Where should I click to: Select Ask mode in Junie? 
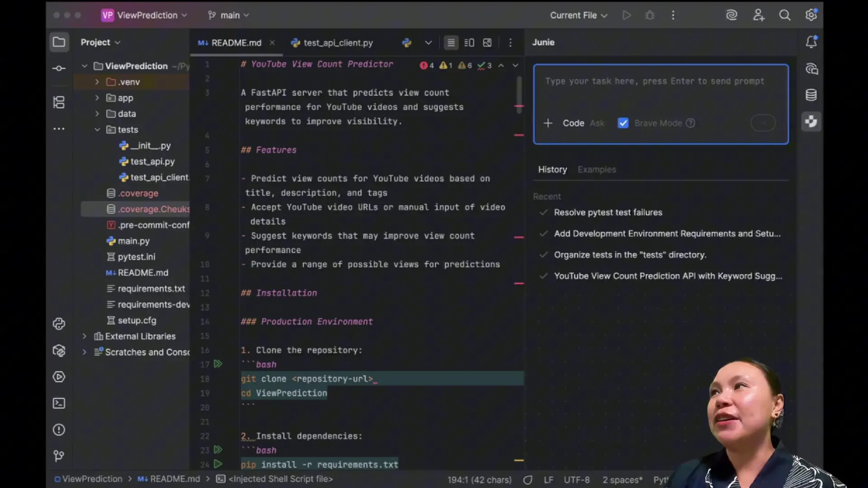pos(597,123)
